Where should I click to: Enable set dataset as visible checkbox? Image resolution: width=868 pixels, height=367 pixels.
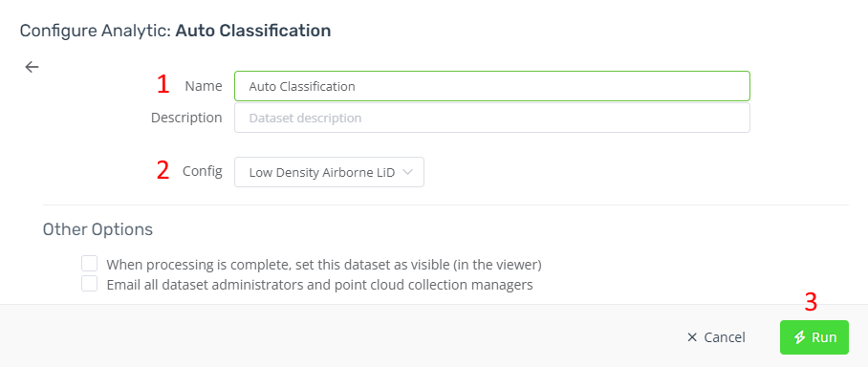click(90, 264)
